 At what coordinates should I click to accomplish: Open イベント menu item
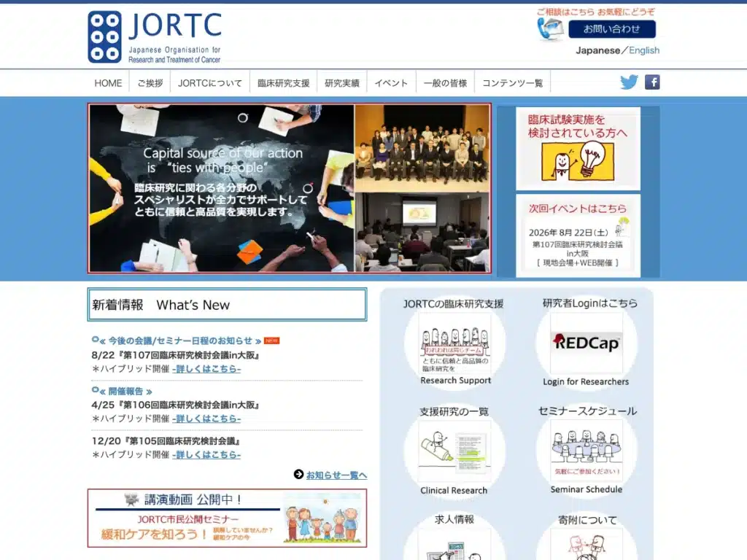tap(391, 83)
